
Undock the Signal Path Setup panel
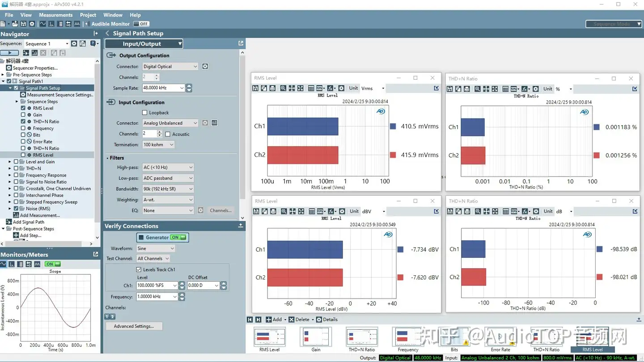pos(241,43)
